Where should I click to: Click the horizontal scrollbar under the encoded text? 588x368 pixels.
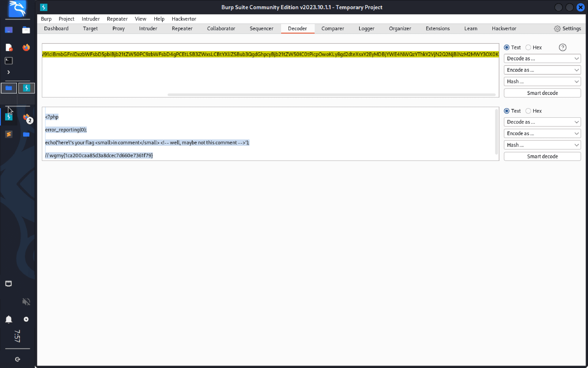(332, 94)
